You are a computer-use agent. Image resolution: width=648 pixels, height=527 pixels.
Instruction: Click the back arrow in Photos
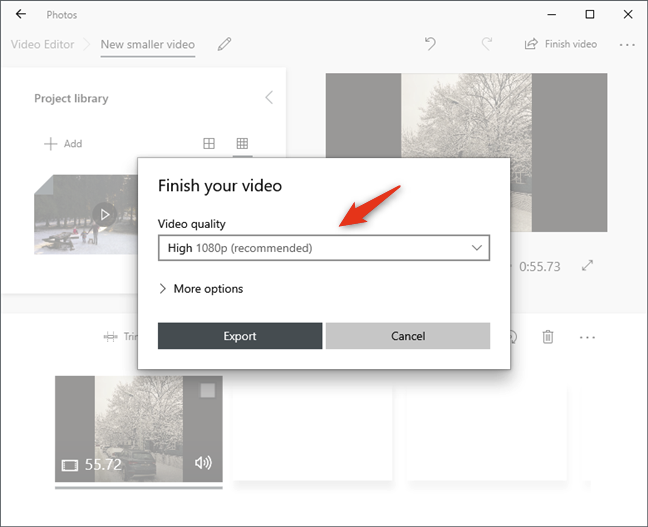(x=21, y=15)
